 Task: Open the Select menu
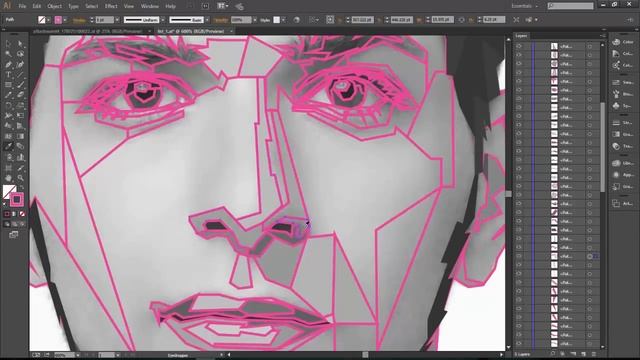91,6
